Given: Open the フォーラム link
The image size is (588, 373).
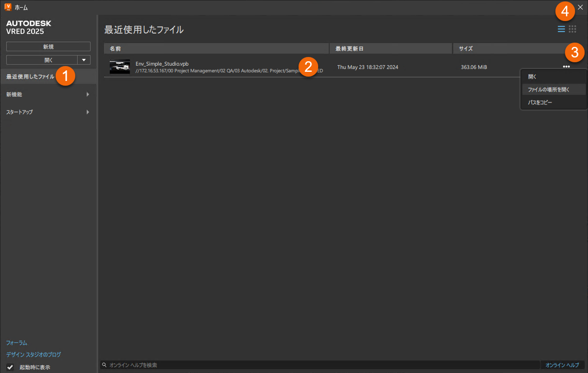Looking at the screenshot, I should (17, 343).
